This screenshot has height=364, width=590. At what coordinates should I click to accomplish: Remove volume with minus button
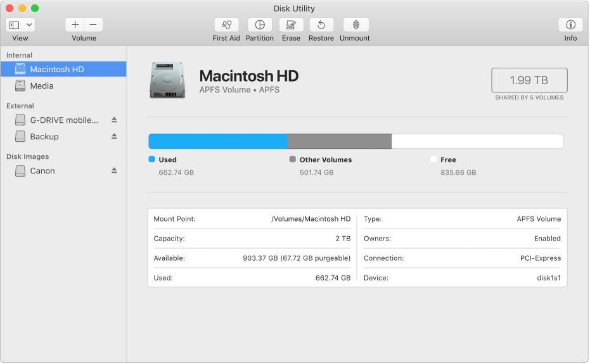93,25
